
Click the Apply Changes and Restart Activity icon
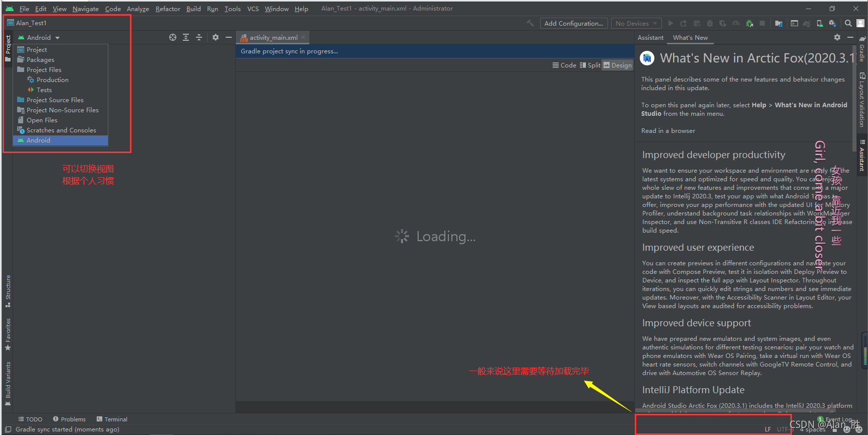click(x=684, y=23)
